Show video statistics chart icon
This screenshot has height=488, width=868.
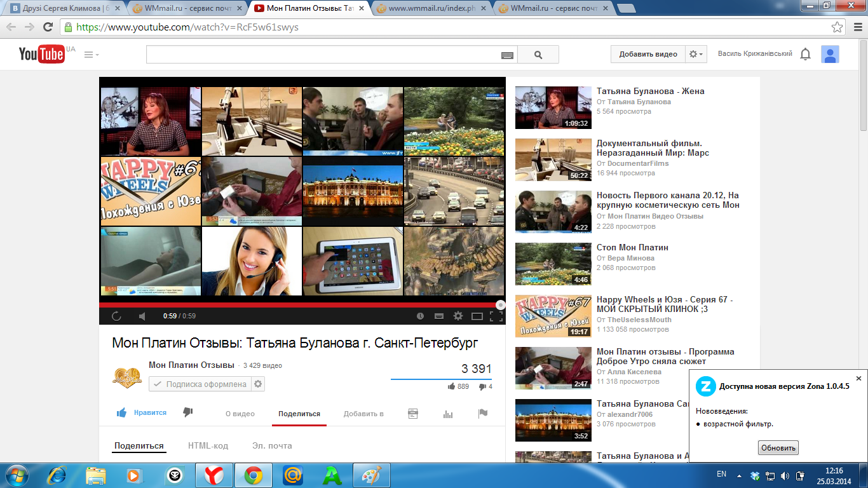click(x=448, y=414)
